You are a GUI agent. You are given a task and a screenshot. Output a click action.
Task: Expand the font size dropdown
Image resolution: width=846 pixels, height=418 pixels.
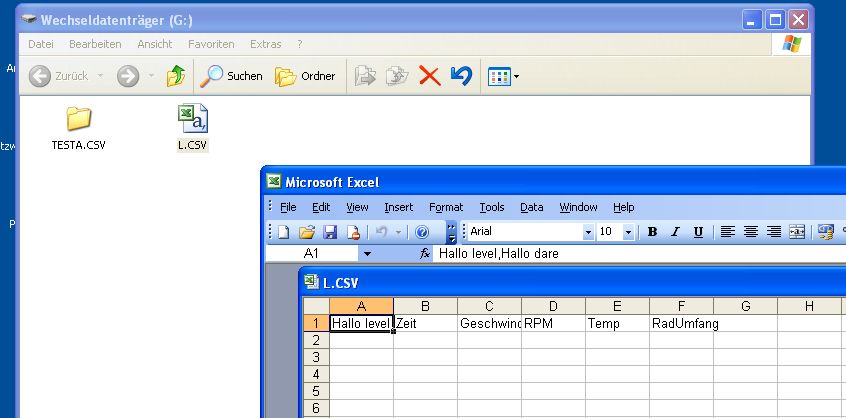[628, 232]
